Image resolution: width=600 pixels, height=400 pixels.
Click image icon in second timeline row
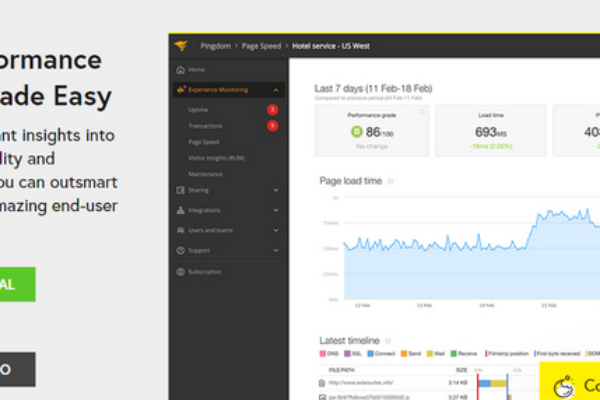click(322, 397)
